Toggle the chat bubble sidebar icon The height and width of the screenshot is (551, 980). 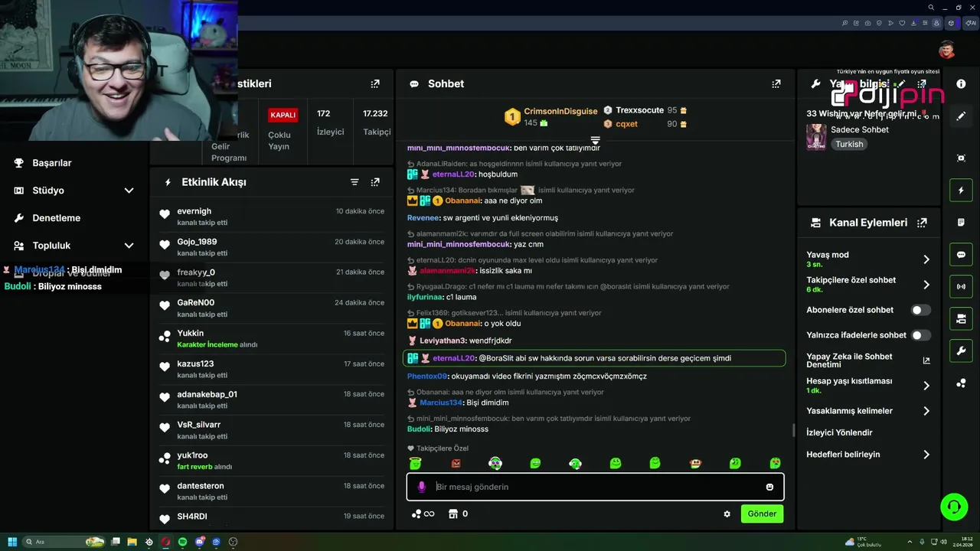(962, 255)
